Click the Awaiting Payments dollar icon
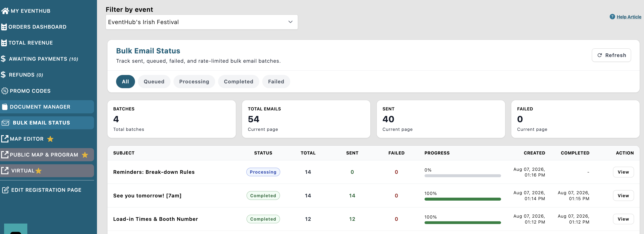 pyautogui.click(x=3, y=59)
